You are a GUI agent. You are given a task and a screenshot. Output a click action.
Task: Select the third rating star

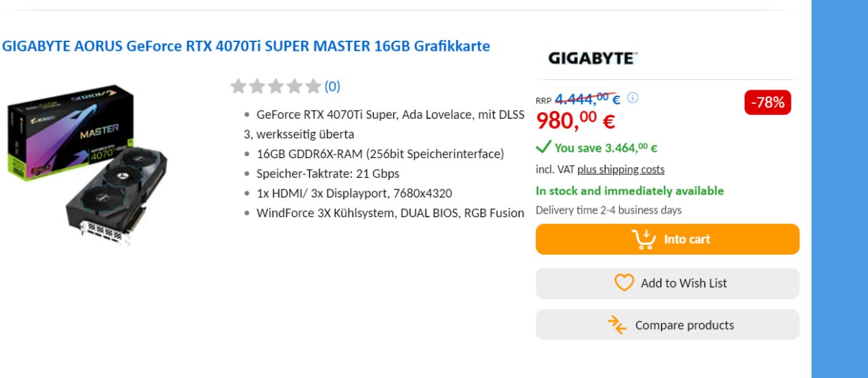coord(275,86)
